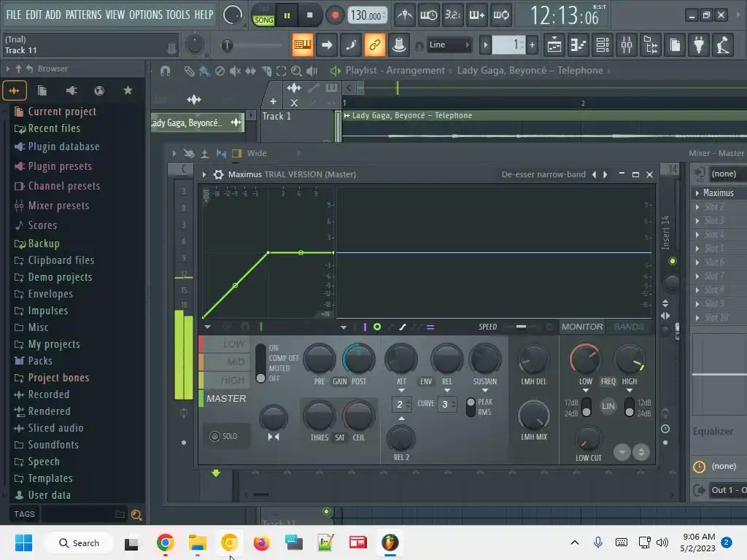
Task: Switch to the BANDS tab
Action: [629, 327]
